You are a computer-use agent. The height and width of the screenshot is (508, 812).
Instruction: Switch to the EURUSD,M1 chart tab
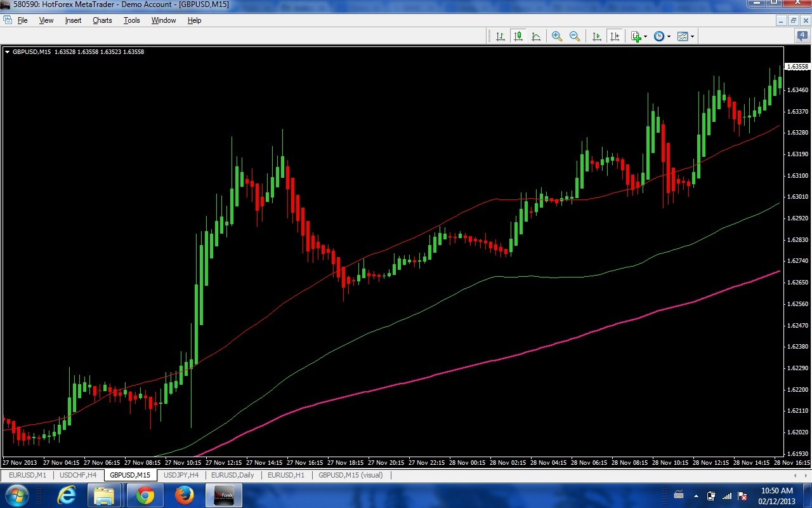27,475
